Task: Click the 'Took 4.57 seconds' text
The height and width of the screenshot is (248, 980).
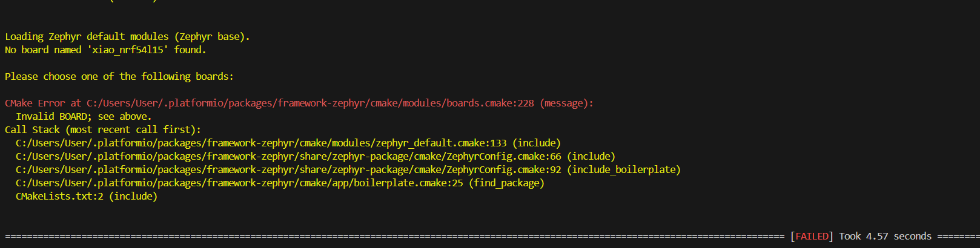Action: [885, 237]
